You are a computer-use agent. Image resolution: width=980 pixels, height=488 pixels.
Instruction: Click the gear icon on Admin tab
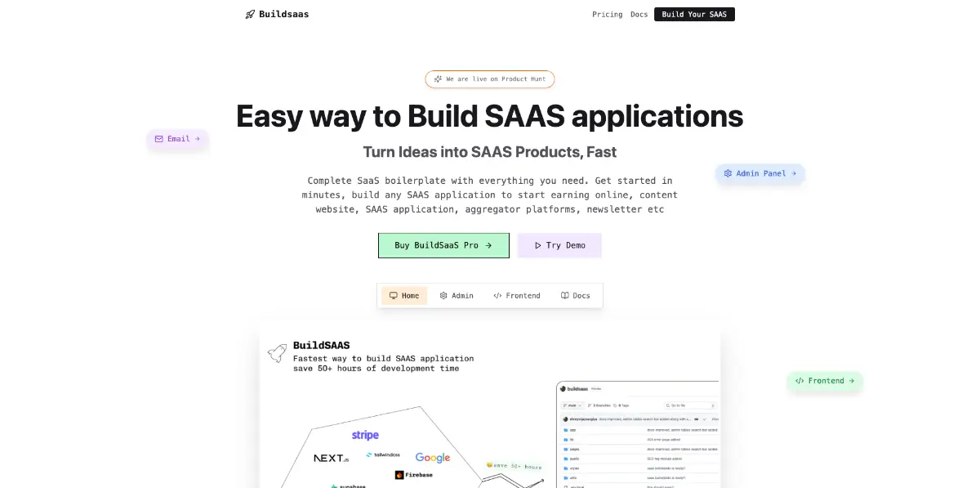pos(443,296)
